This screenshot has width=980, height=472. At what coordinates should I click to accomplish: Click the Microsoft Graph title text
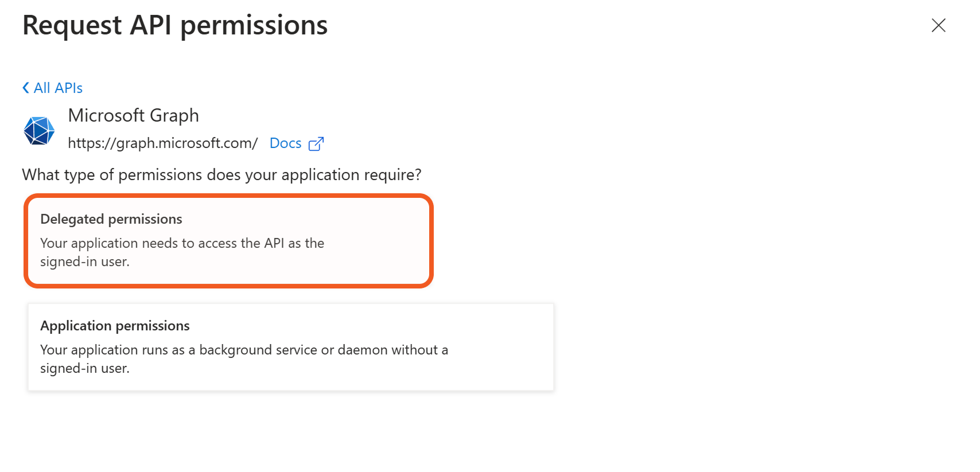(x=133, y=115)
